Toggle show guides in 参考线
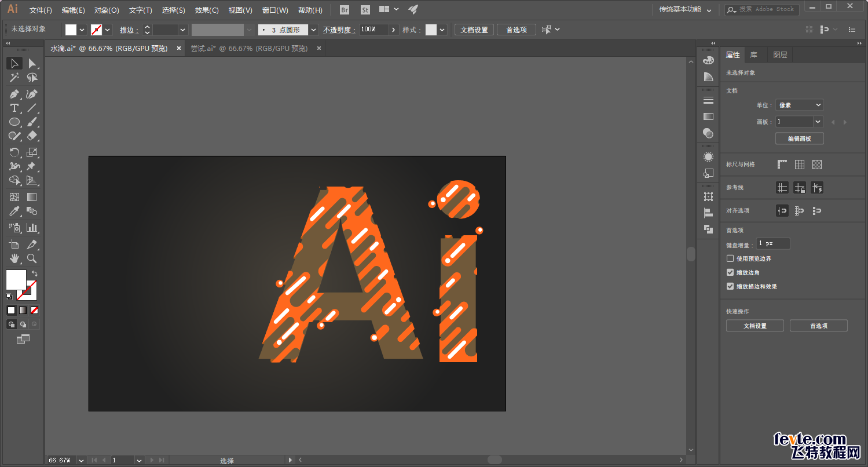The width and height of the screenshot is (868, 467). 782,188
